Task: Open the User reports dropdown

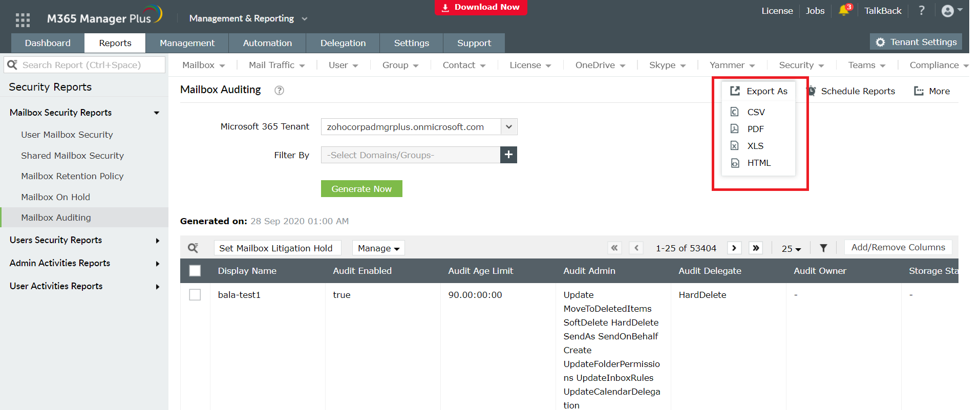Action: click(x=344, y=65)
